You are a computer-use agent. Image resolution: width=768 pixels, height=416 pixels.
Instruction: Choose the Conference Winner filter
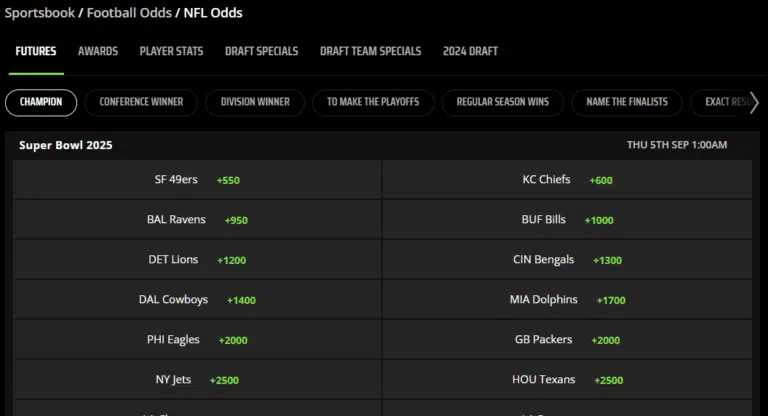141,102
